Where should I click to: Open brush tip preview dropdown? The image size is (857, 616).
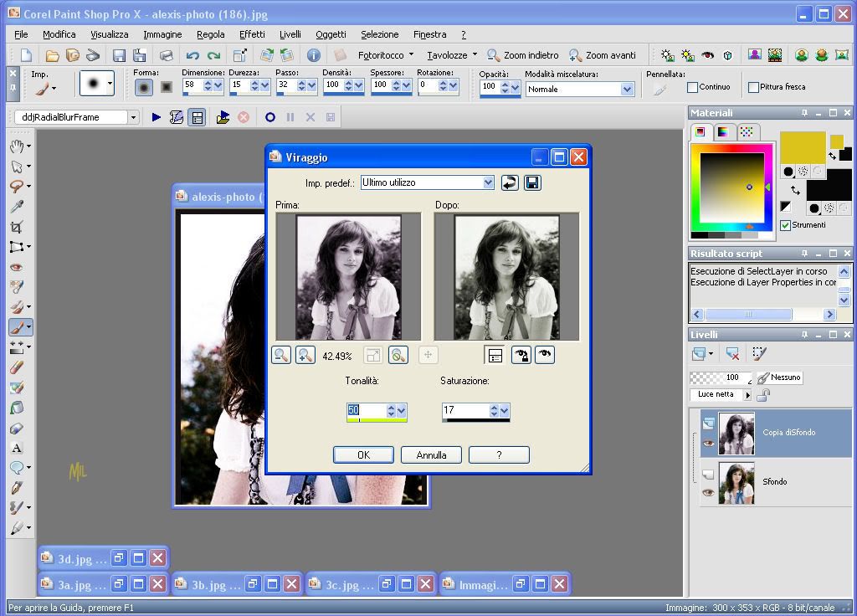coord(110,84)
